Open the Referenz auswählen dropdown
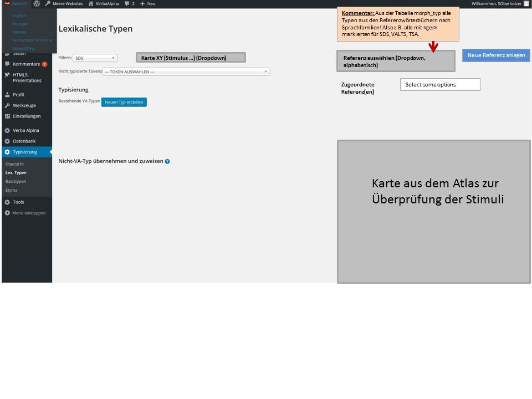Image resolution: width=532 pixels, height=399 pixels. tap(395, 61)
